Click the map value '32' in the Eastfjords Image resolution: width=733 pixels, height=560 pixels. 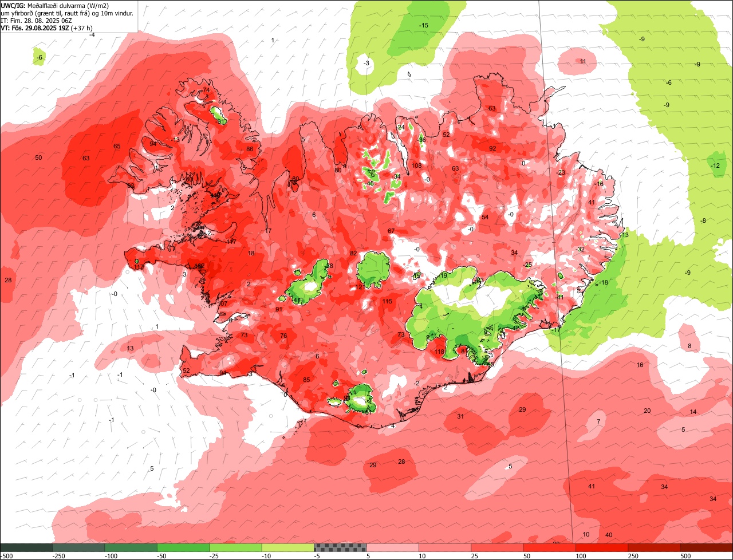[581, 249]
